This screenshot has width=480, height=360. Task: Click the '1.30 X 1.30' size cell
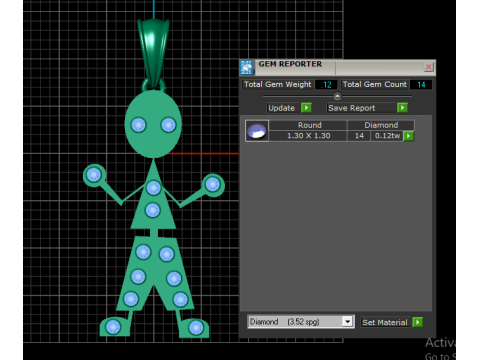pos(308,136)
